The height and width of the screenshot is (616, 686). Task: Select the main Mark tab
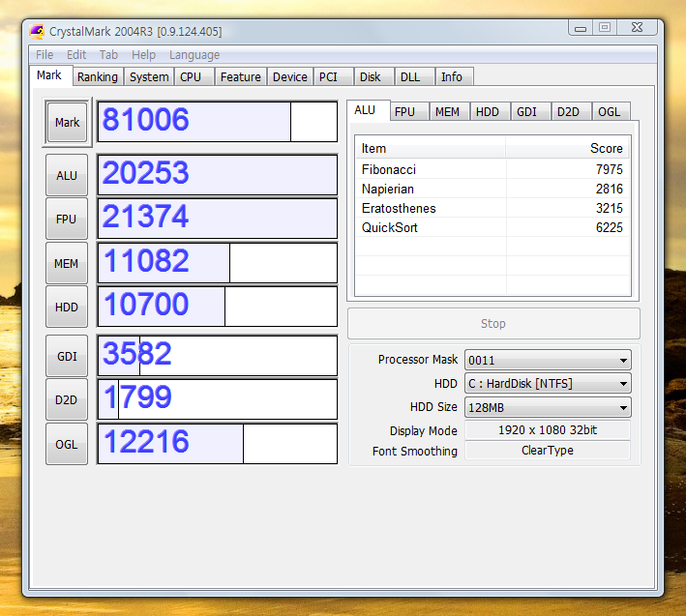point(49,75)
